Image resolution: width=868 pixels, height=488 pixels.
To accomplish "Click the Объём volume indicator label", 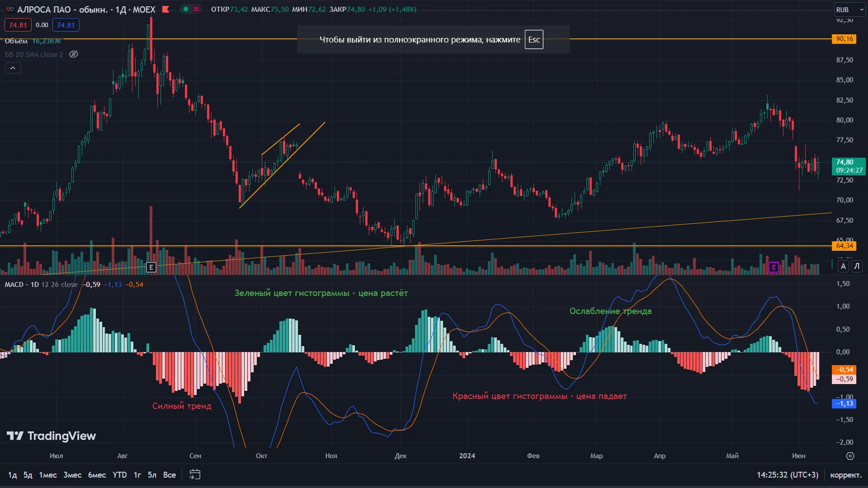I will click(16, 41).
